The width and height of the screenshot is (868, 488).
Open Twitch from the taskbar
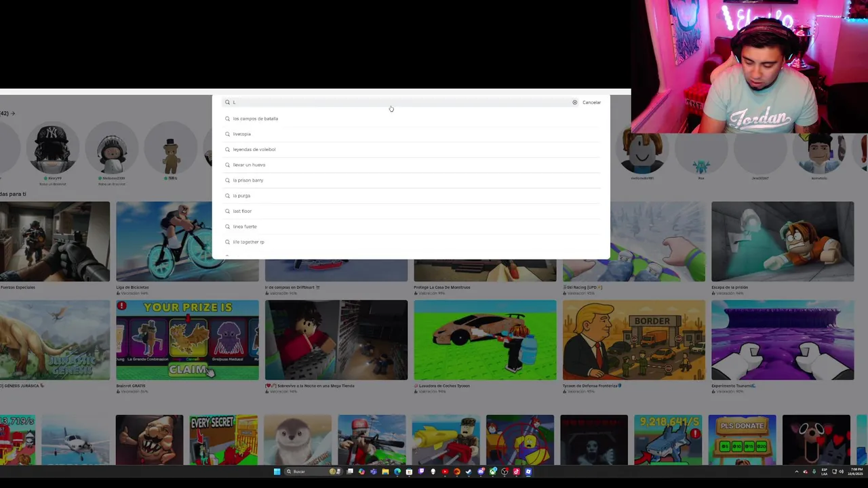click(421, 472)
